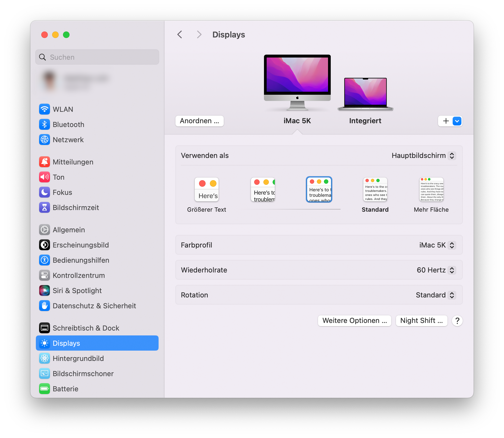Open Allgemein settings in sidebar

click(x=97, y=230)
